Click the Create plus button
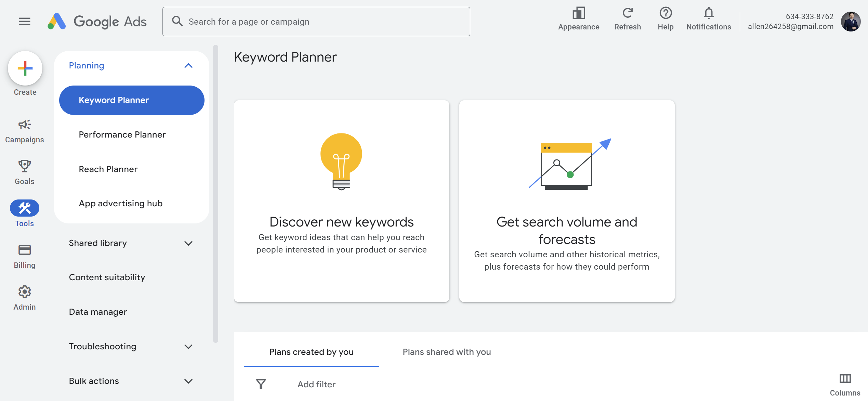 coord(25,68)
